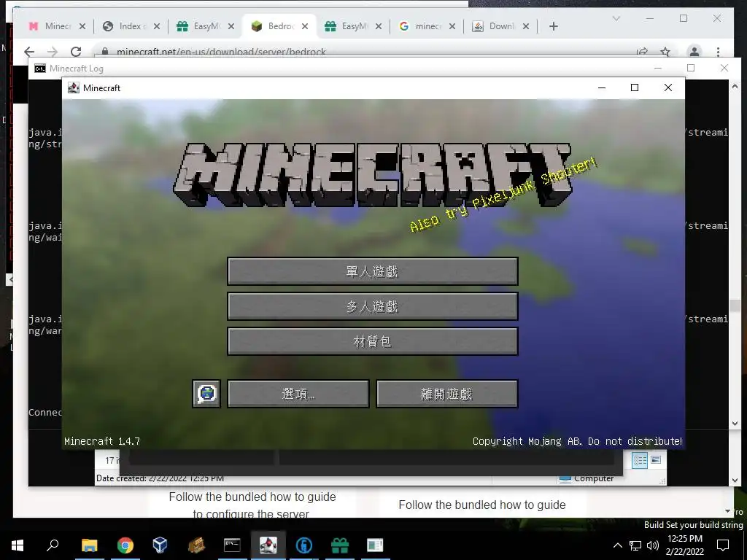
Task: Open the Windows Start menu
Action: tap(18, 545)
